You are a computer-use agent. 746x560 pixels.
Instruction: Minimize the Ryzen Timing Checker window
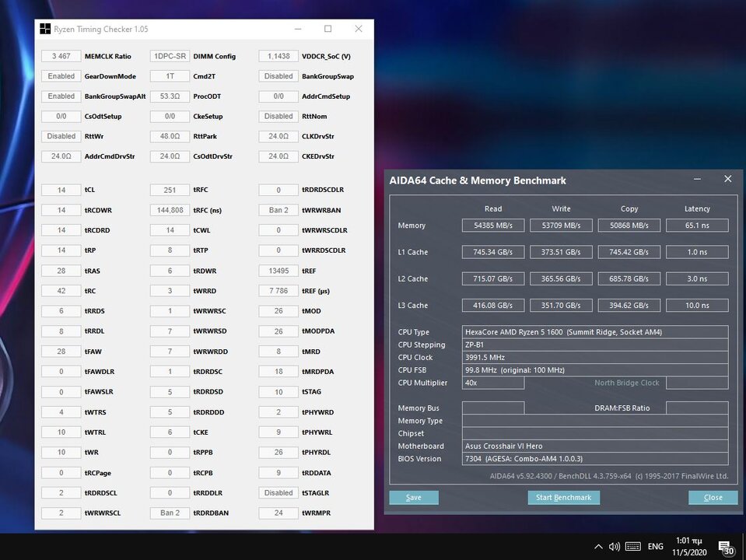[298, 29]
